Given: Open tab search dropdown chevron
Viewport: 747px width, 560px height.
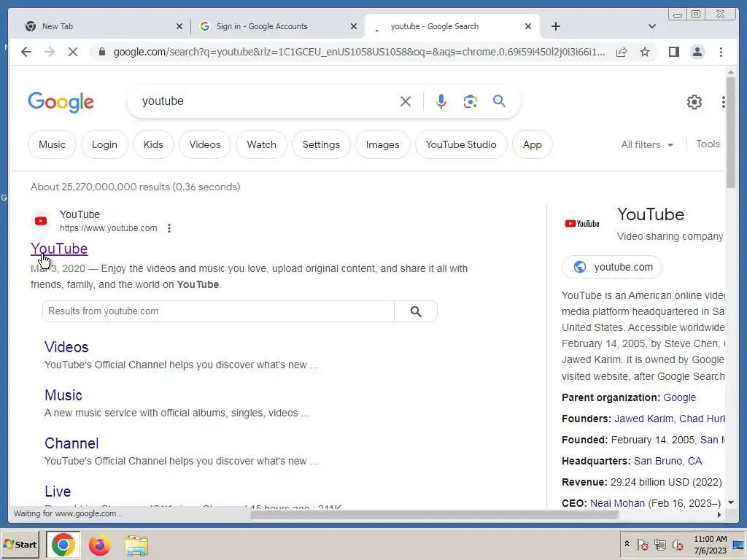Looking at the screenshot, I should 652,26.
